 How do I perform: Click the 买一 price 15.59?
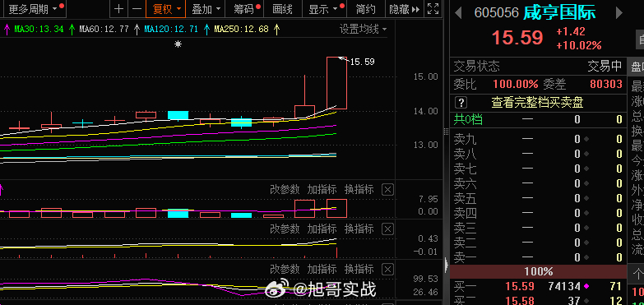(x=520, y=286)
